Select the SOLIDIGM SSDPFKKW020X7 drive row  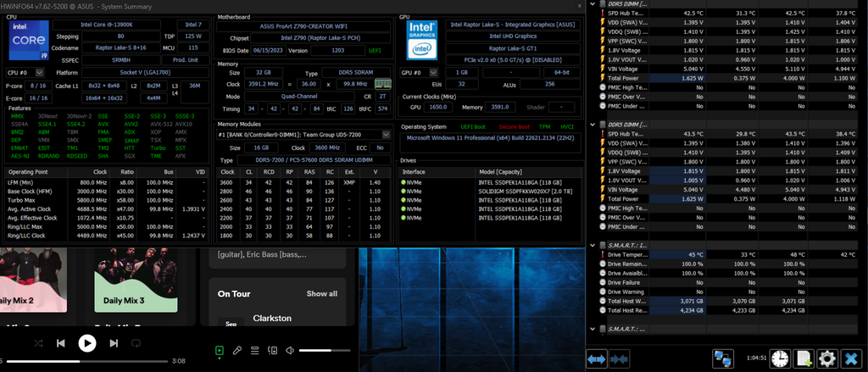tap(490, 191)
